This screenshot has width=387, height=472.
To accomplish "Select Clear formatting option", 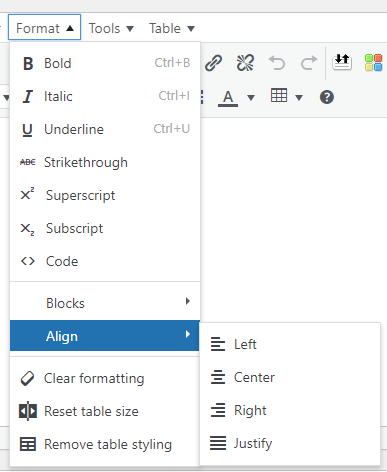I will 105,378.
